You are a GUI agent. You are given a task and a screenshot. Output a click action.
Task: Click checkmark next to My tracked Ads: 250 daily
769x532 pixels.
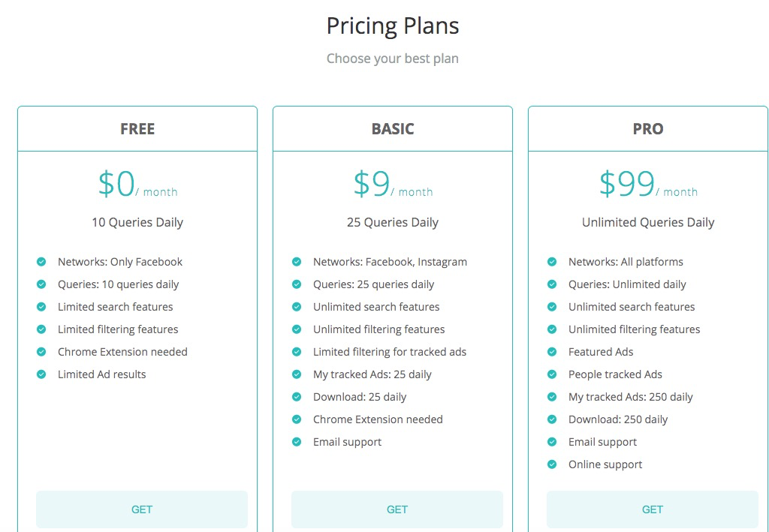[x=552, y=397]
